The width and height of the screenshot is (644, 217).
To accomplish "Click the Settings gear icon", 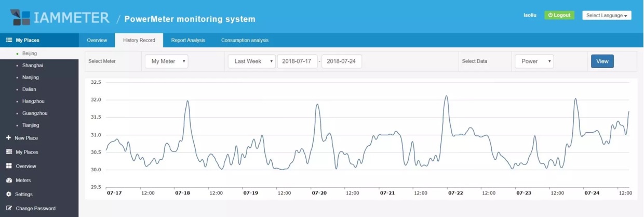I will (9, 194).
